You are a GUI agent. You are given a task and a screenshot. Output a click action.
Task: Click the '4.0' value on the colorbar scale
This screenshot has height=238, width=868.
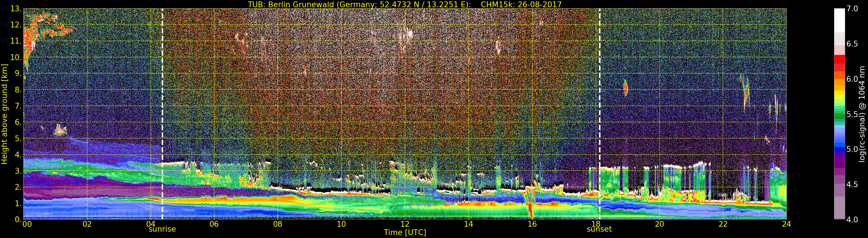coord(852,220)
